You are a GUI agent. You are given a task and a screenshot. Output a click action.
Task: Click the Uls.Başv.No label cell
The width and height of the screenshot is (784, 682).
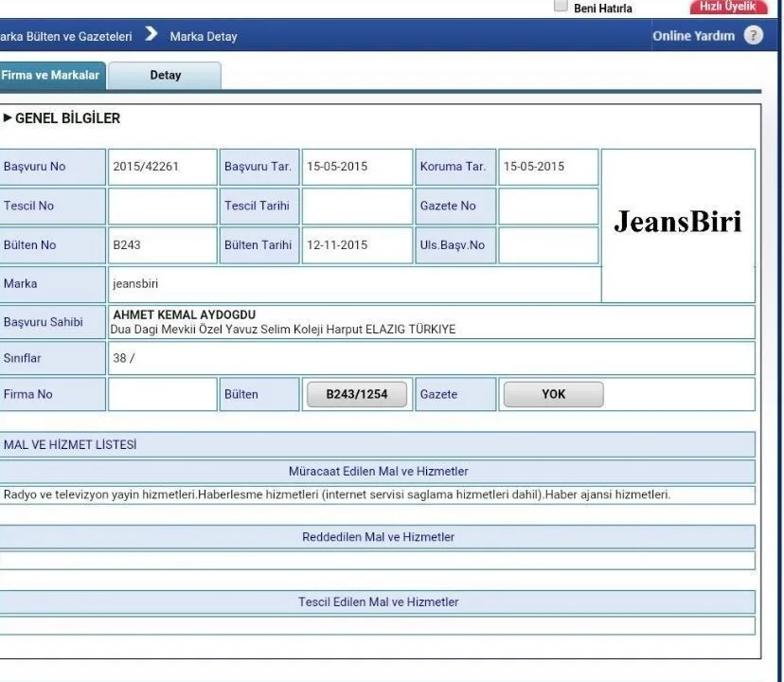(x=455, y=245)
